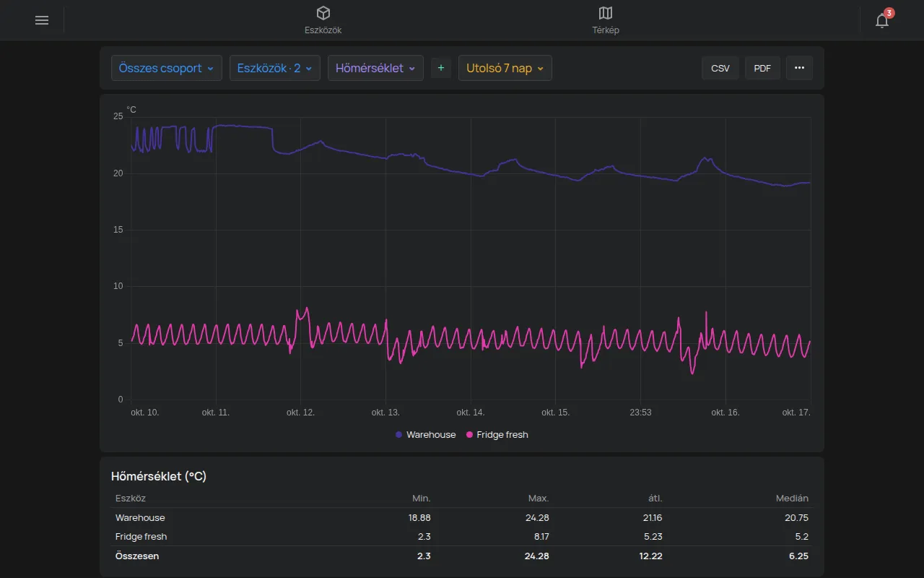Switch to the Térkép tab label
This screenshot has width=924, height=578.
606,30
